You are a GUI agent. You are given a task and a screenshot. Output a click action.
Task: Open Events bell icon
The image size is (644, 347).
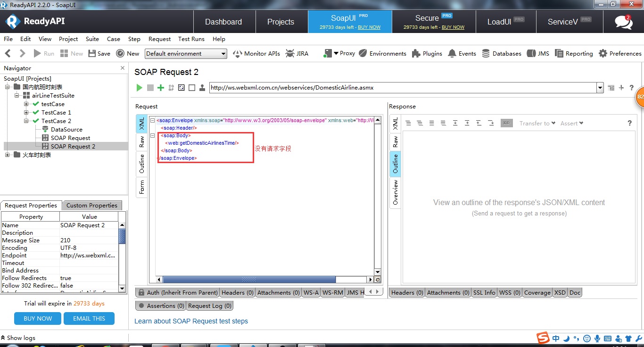coord(462,53)
